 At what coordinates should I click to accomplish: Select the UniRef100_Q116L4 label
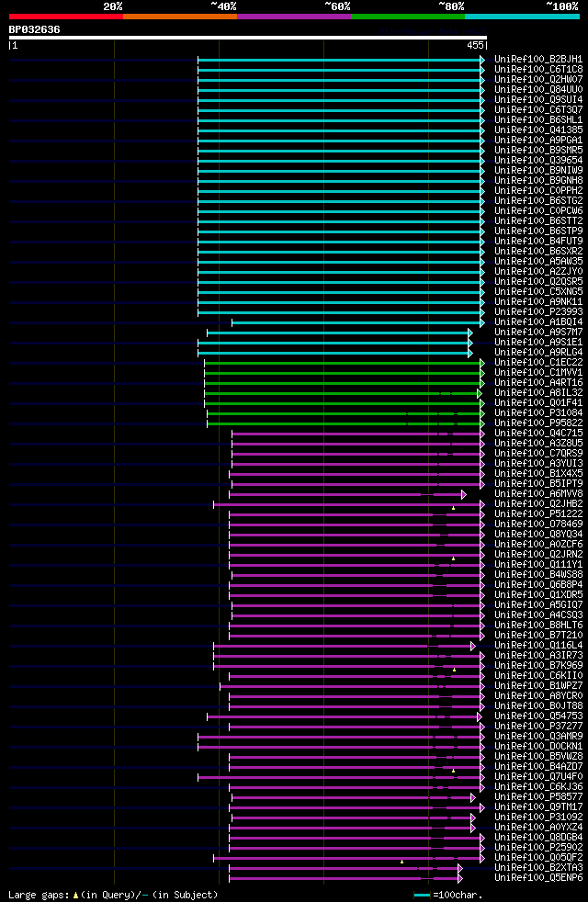click(538, 646)
